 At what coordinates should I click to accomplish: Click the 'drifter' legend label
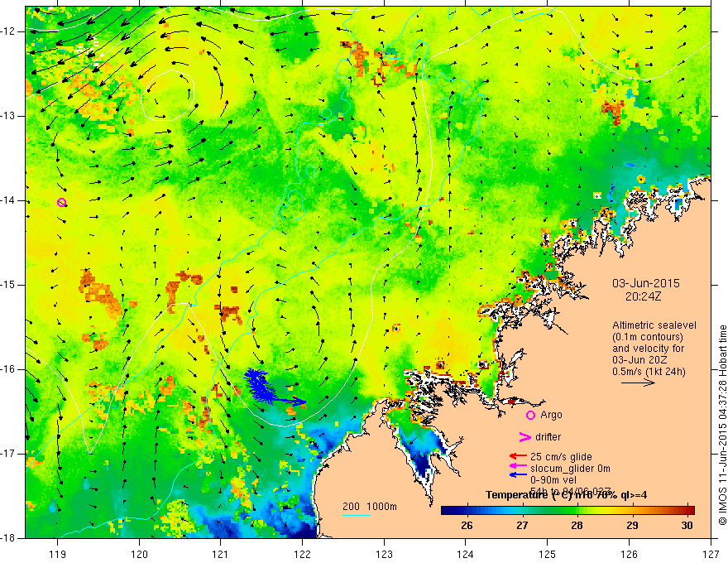[x=548, y=437]
